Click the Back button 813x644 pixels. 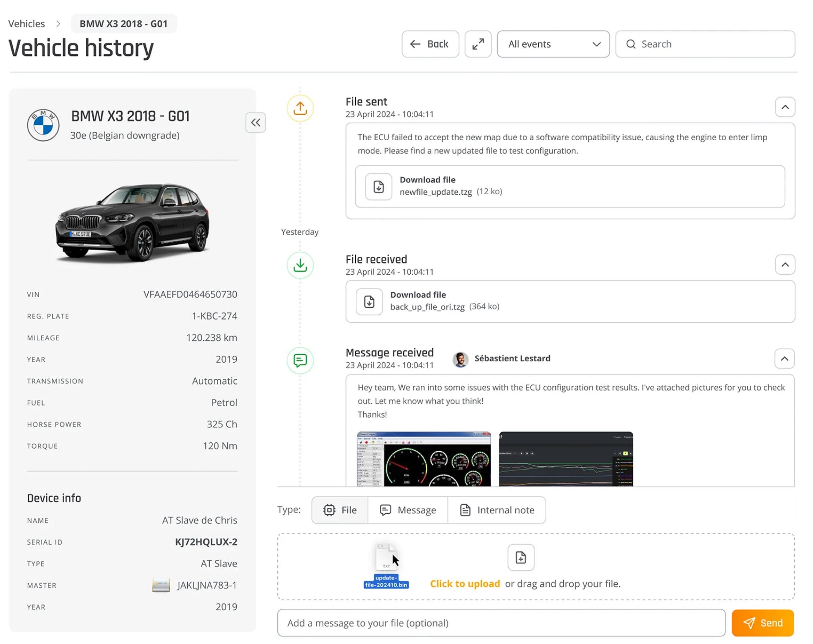(x=430, y=44)
